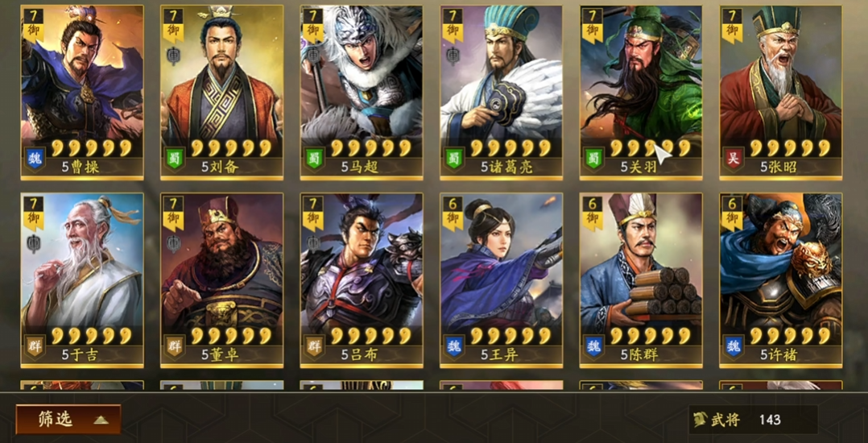The height and width of the screenshot is (443, 868).
Task: Select the 张昭 card
Action: [x=780, y=93]
